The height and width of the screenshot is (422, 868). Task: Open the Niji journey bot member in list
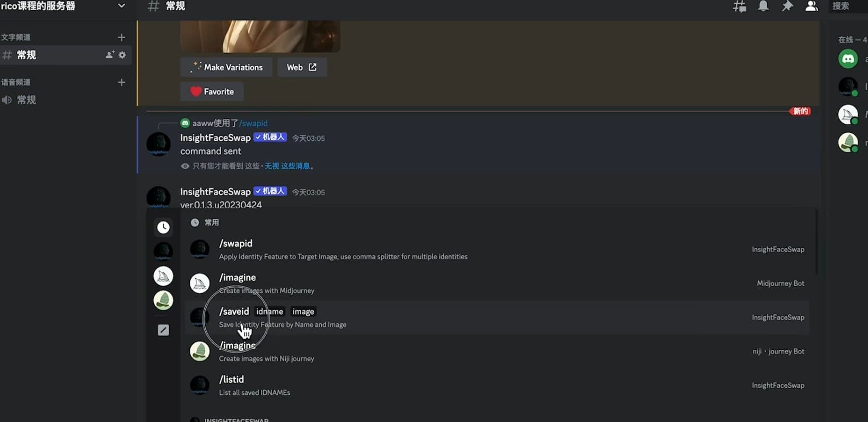(x=848, y=142)
